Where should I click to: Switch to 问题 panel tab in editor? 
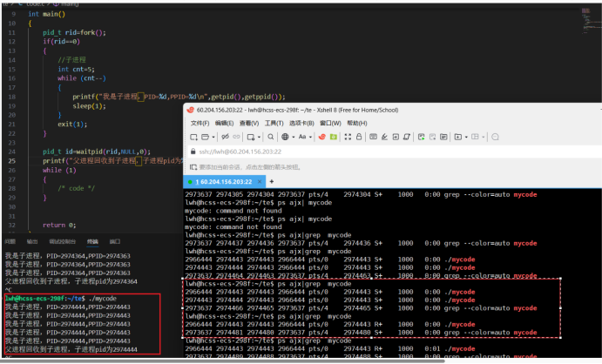click(x=10, y=241)
